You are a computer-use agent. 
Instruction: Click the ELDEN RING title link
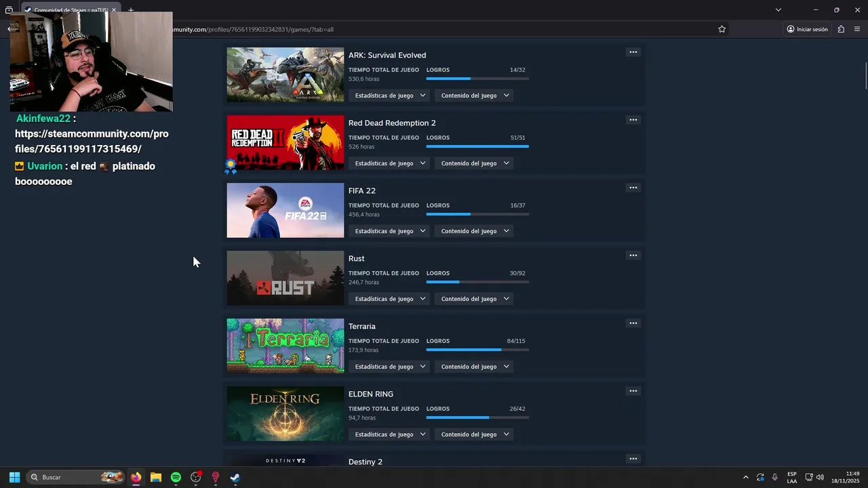tap(371, 394)
